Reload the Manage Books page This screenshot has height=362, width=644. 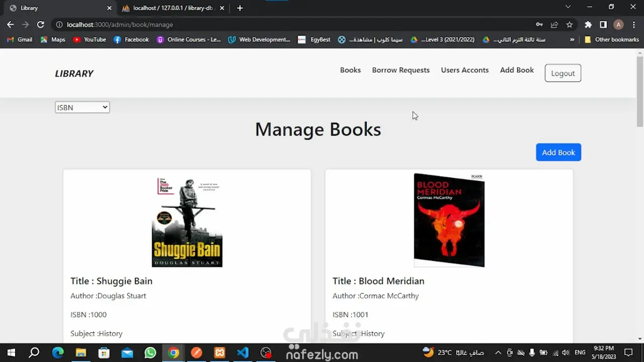point(41,24)
